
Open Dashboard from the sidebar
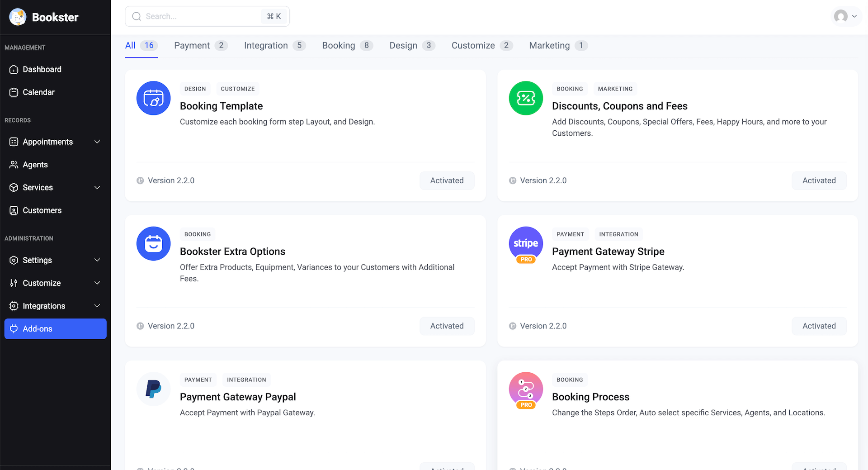pos(42,69)
